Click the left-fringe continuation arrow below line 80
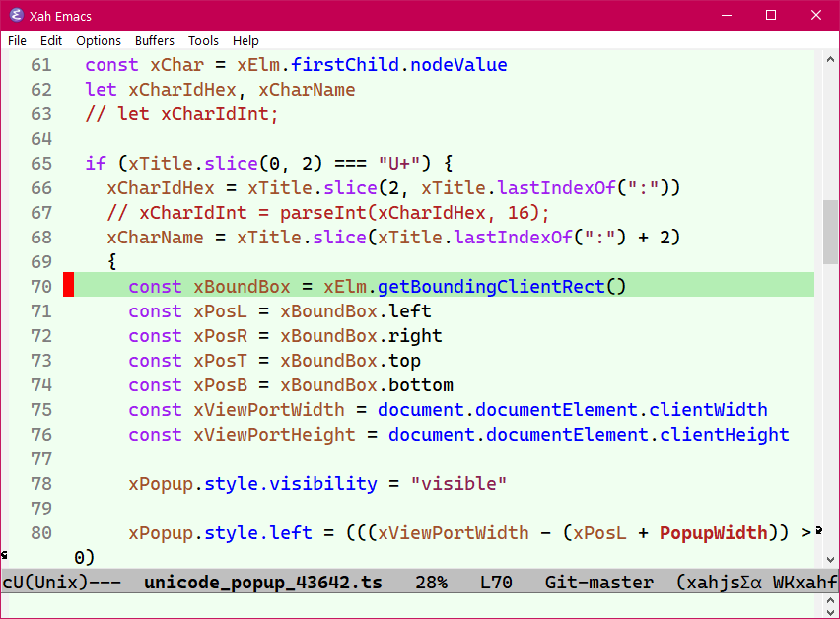 coord(5,556)
